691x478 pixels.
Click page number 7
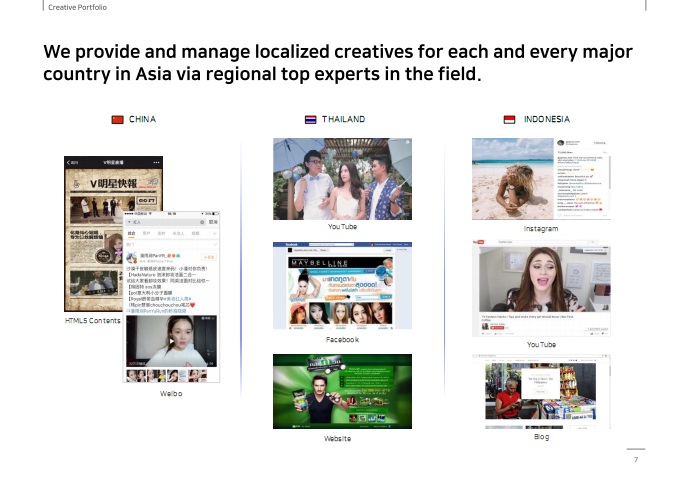[636, 459]
